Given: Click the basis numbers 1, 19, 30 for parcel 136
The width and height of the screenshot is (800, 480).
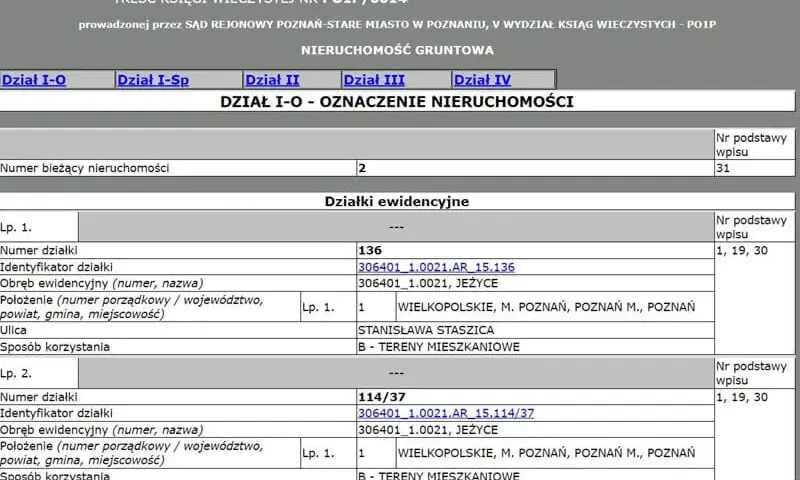Looking at the screenshot, I should (742, 250).
